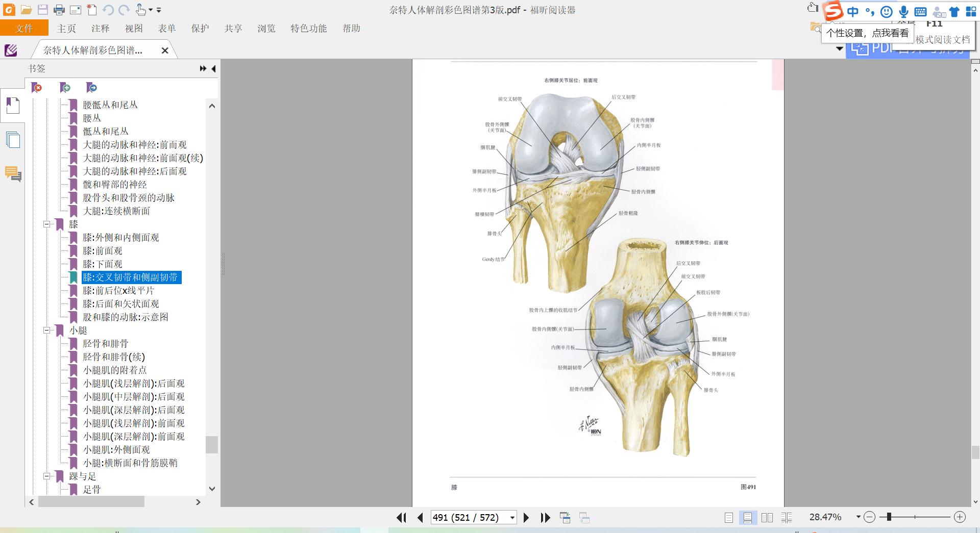The image size is (980, 533).
Task: Click the zoom level slider handle
Action: 889,517
